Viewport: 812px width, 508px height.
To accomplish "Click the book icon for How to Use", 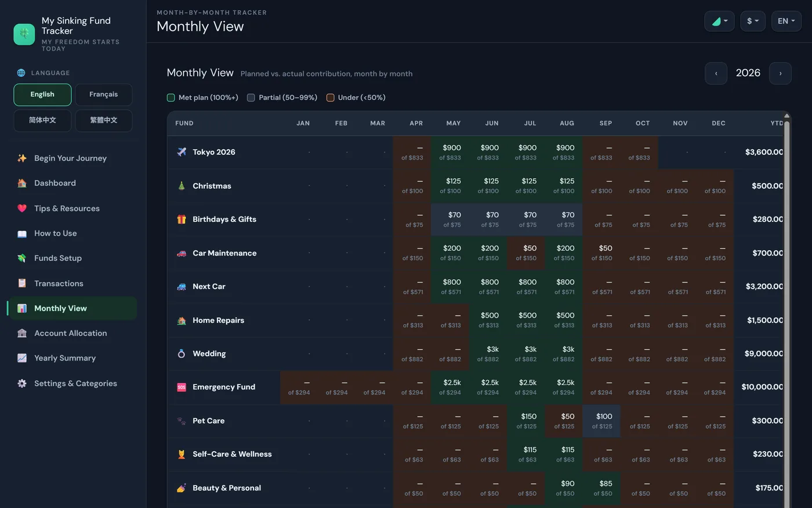I will (x=22, y=233).
